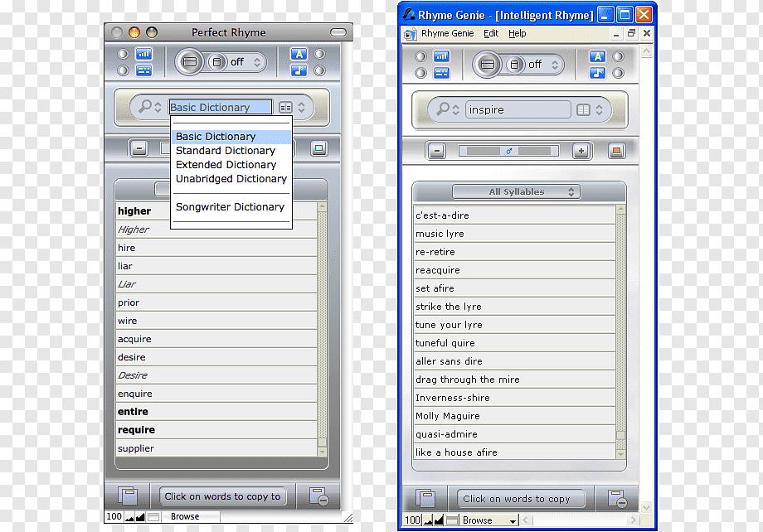Open dictionary arrows beside book icon in Rhyme Genie
763x532 pixels.
[600, 110]
